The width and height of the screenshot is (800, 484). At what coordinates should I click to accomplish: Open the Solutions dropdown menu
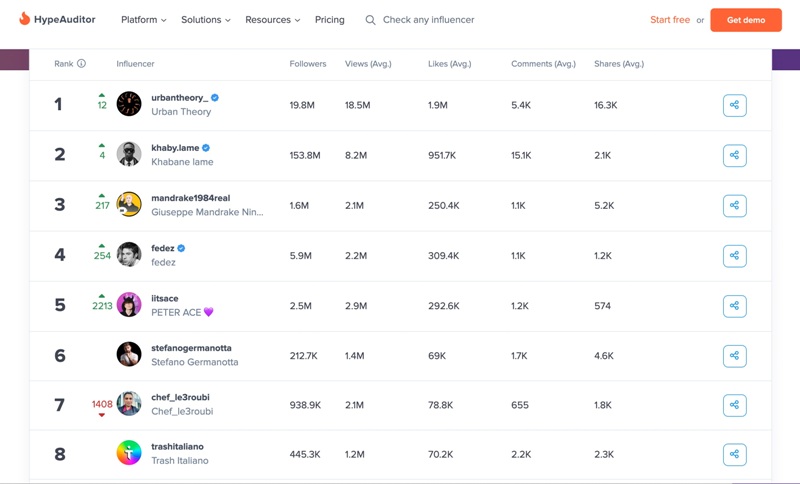tap(205, 20)
